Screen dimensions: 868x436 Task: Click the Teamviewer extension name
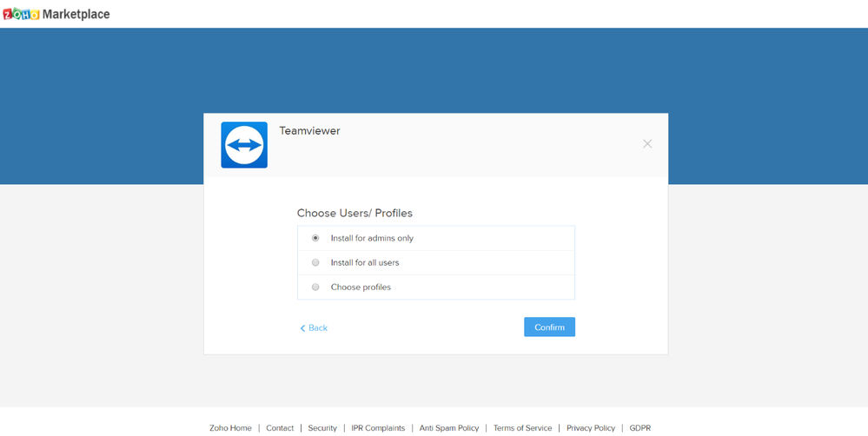click(309, 131)
